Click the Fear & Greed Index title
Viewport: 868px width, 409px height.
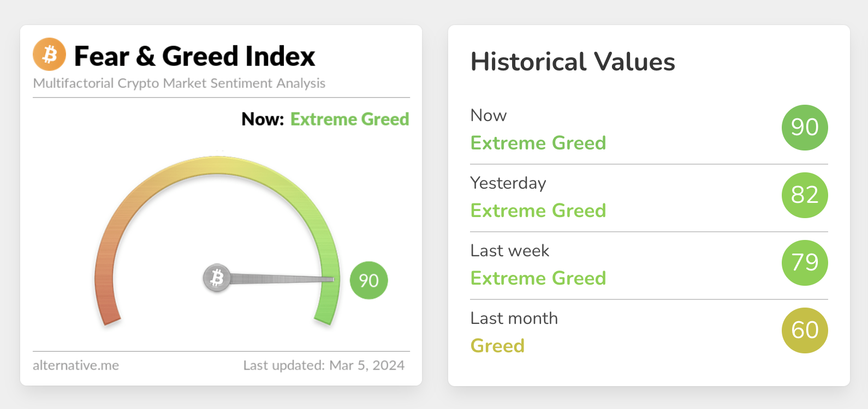pos(194,56)
